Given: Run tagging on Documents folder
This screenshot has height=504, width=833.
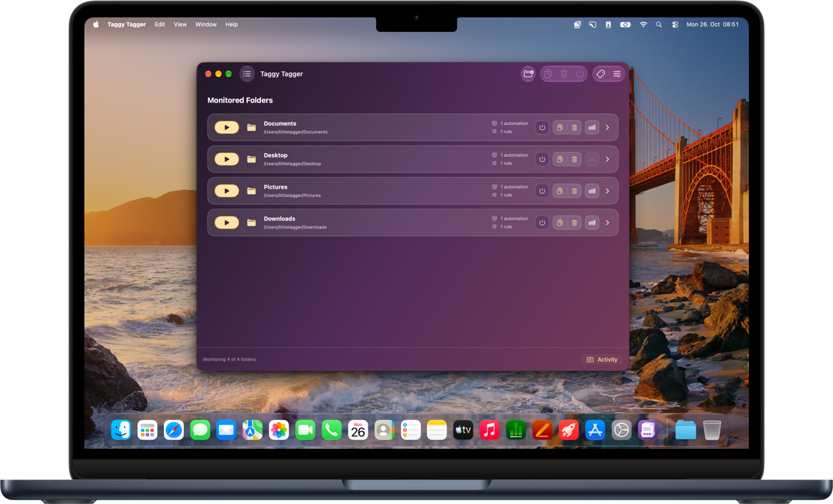Looking at the screenshot, I should [226, 127].
